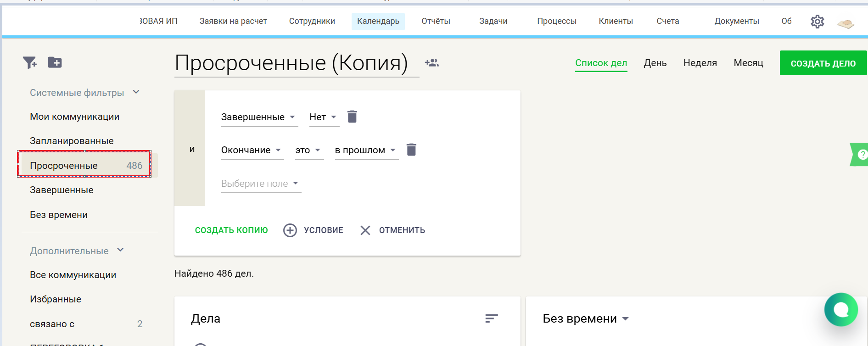Select Мои коммуникации filter
Image resolution: width=868 pixels, height=346 pixels.
74,117
